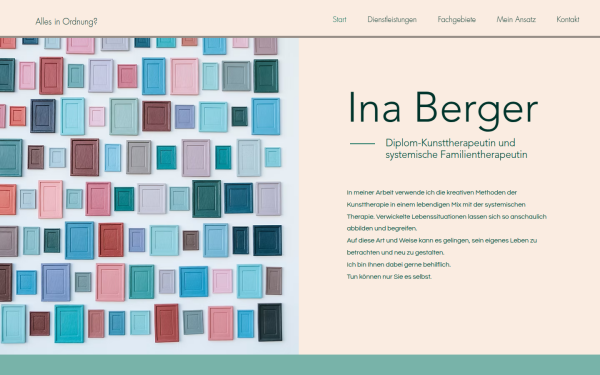Screen dimensions: 600x375
Task: Click the line starting 'Auf diese Art und Weise'
Action: 442,241
